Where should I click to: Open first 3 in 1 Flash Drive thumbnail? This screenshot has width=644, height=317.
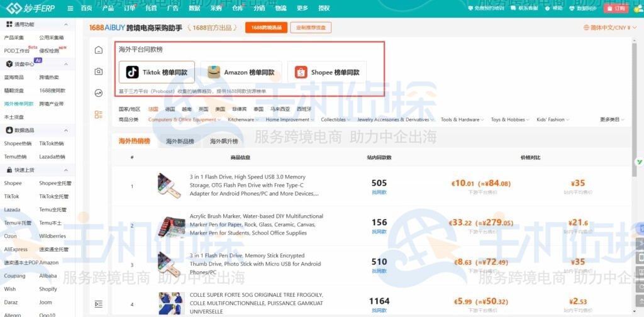[x=169, y=186]
